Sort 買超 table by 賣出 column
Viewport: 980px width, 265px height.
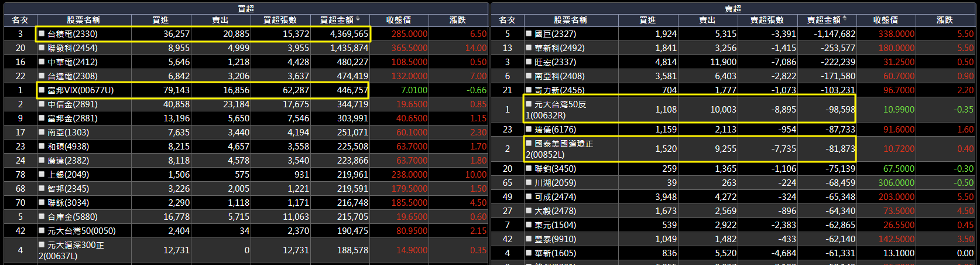[220, 20]
